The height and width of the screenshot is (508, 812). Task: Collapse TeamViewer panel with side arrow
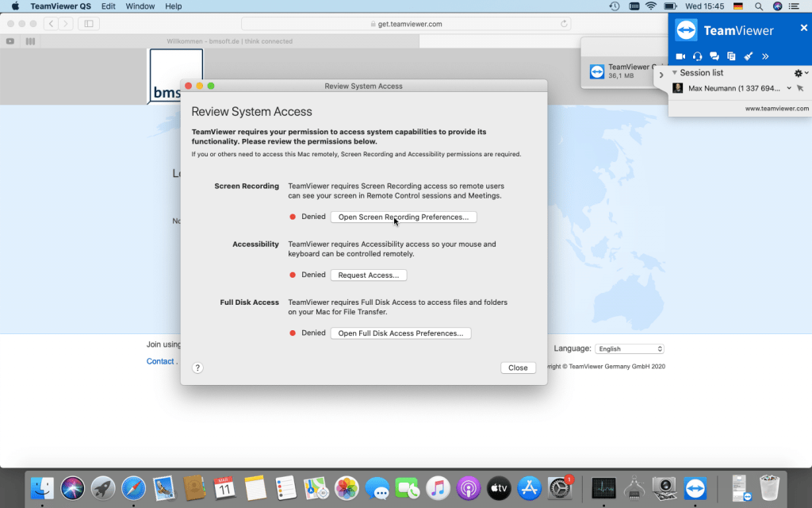[x=661, y=75]
